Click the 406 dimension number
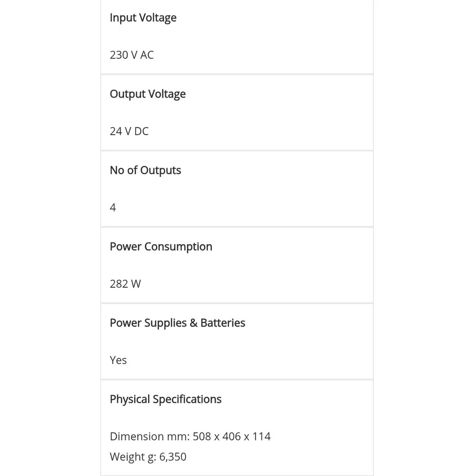 point(231,436)
